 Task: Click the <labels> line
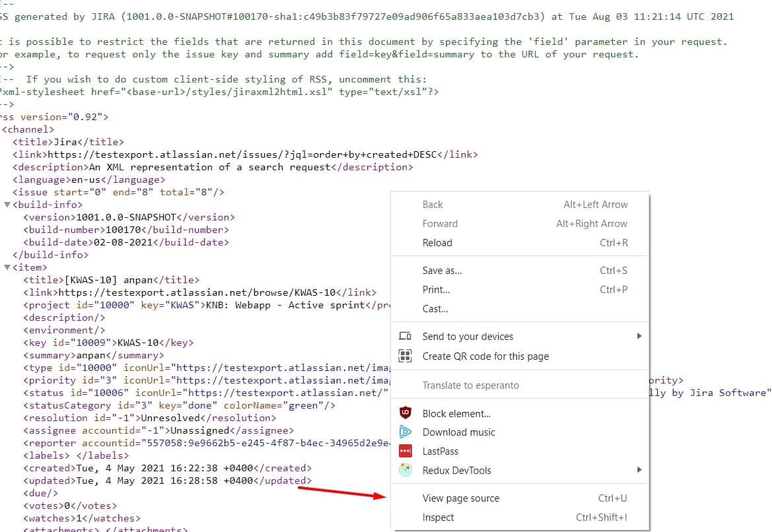76,455
